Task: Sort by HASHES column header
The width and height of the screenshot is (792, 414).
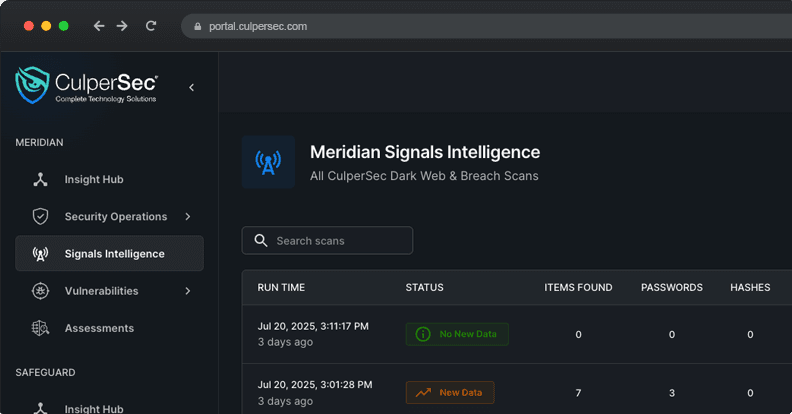Action: (x=750, y=287)
